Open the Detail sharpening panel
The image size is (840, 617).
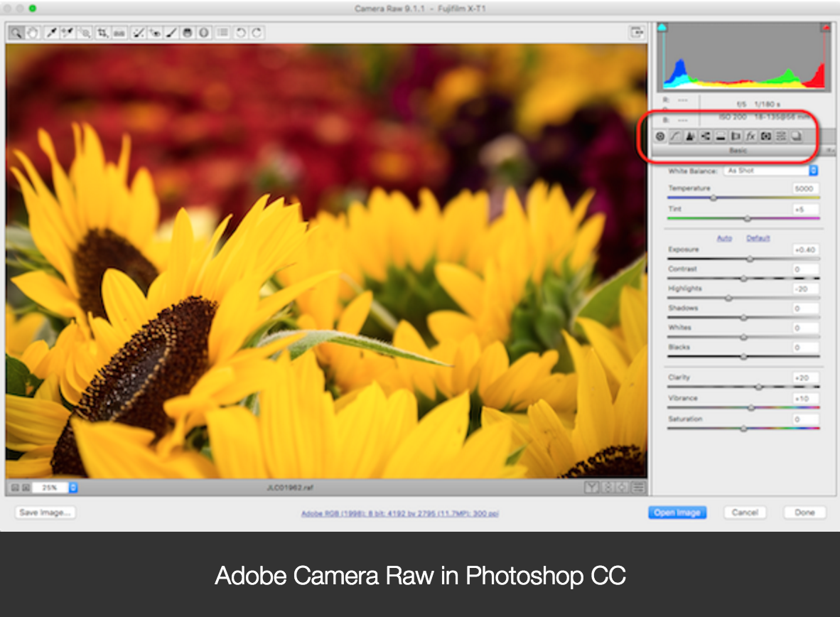pyautogui.click(x=691, y=136)
